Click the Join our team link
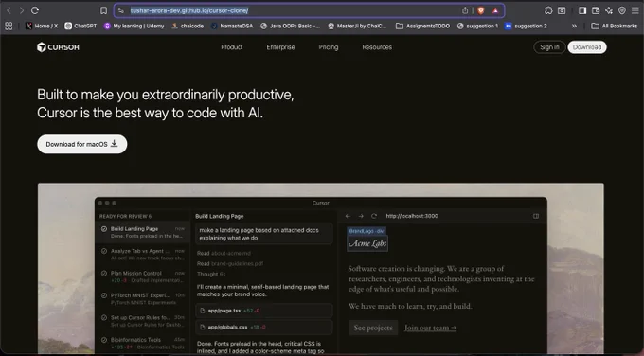Image resolution: width=644 pixels, height=356 pixels. coord(430,328)
